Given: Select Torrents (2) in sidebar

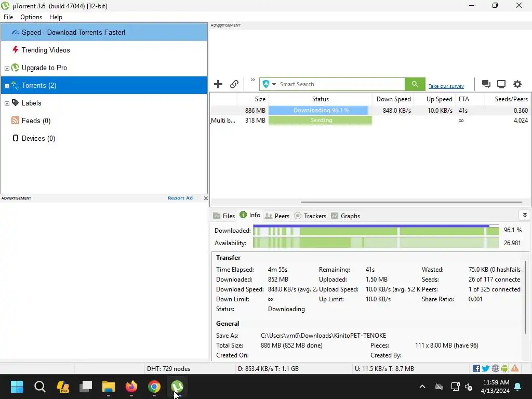Looking at the screenshot, I should pyautogui.click(x=104, y=85).
